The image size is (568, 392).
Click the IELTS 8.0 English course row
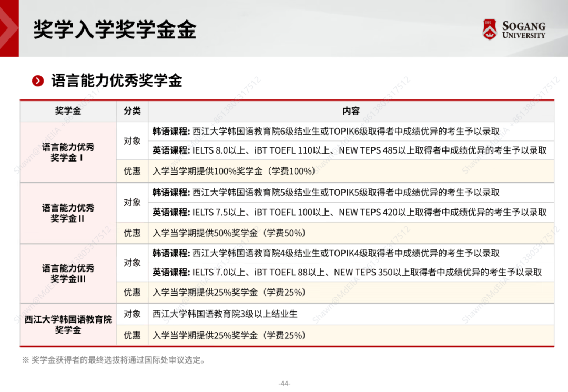pos(349,150)
